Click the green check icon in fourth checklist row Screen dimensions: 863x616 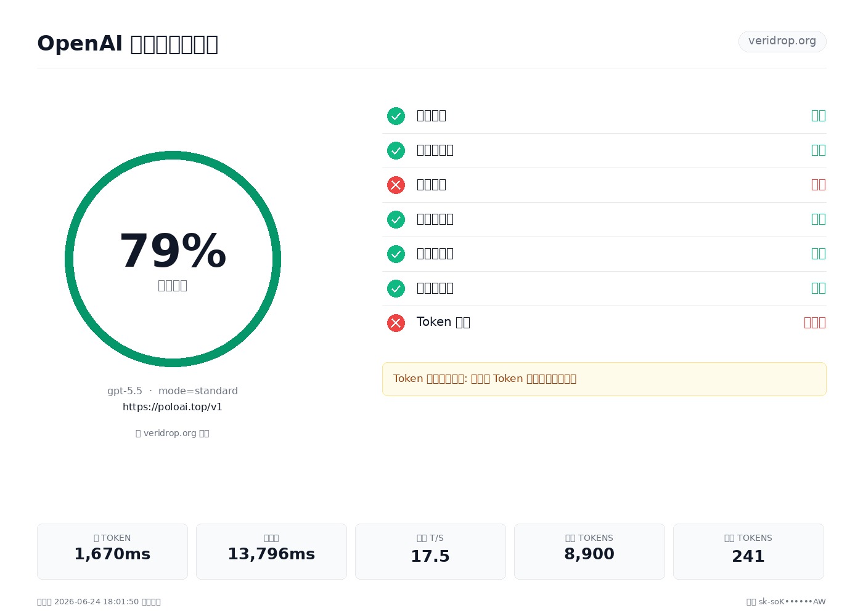point(396,219)
